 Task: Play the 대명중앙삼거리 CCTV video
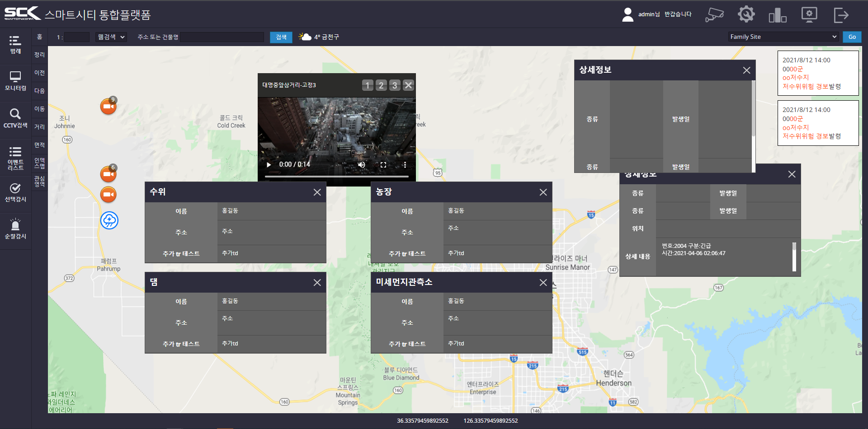269,165
